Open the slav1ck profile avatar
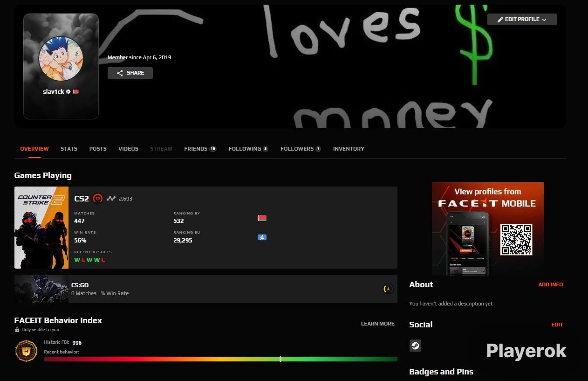 pyautogui.click(x=61, y=58)
